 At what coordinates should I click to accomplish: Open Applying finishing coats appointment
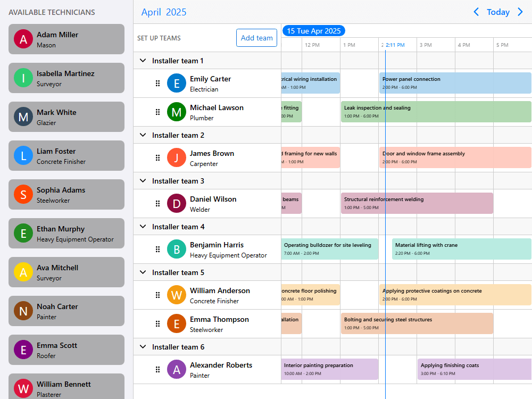[x=475, y=370]
